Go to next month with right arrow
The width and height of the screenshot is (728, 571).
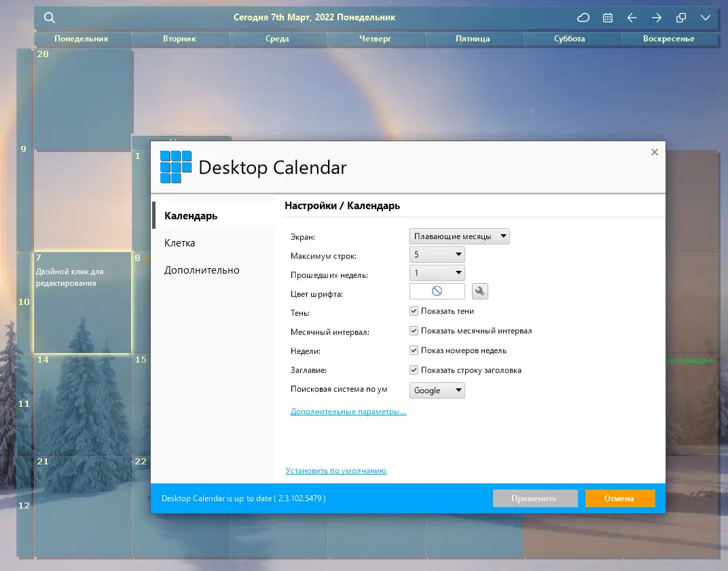(657, 18)
